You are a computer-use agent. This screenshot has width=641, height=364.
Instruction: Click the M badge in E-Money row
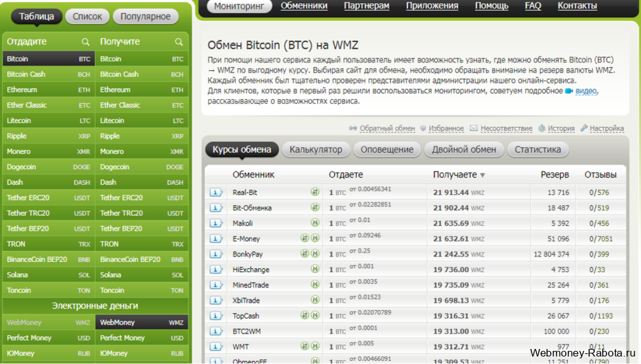tap(315, 238)
